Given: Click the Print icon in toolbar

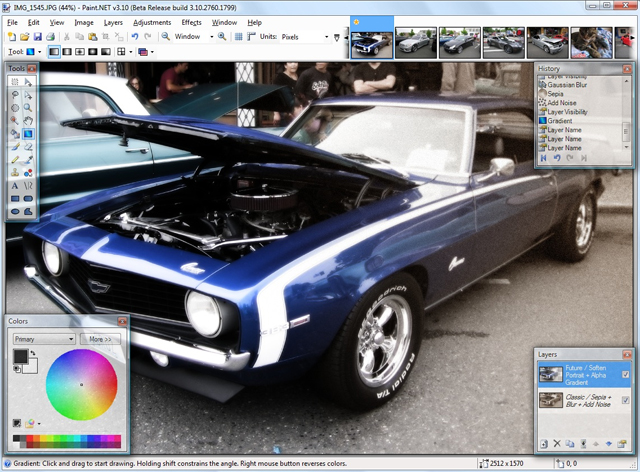Looking at the screenshot, I should (x=50, y=37).
